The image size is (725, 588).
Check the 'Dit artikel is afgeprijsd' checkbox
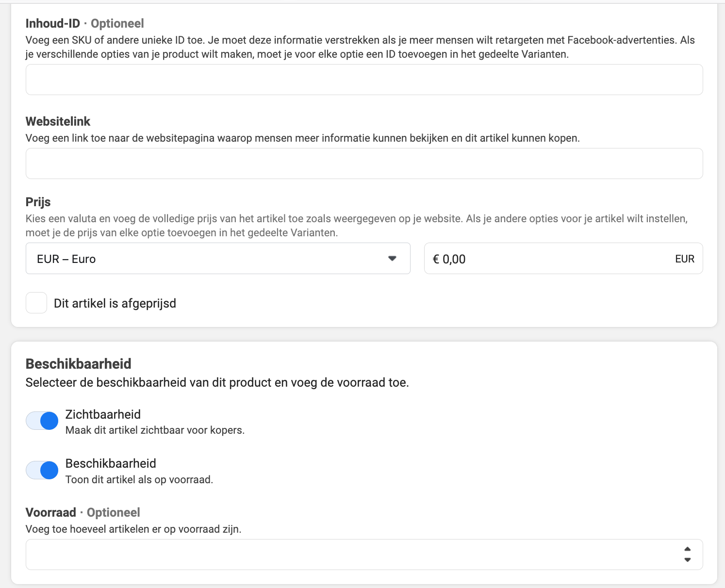coord(36,303)
